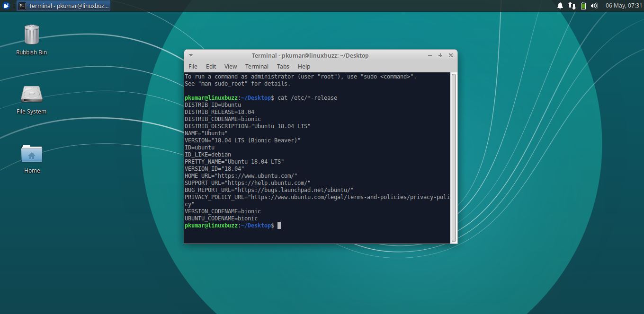Viewport: 644px width, 314px height.
Task: Open the View menu in Terminal
Action: coord(231,67)
